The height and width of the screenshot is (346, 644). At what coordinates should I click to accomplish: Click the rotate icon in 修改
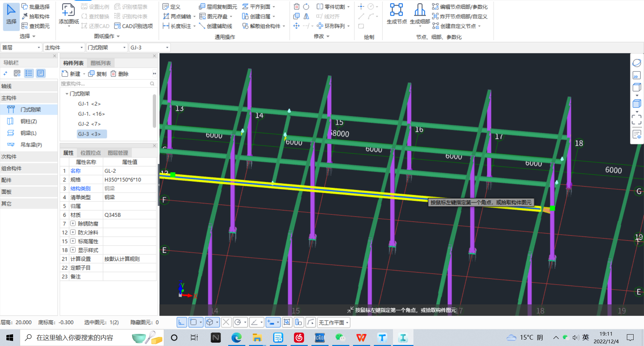click(306, 7)
